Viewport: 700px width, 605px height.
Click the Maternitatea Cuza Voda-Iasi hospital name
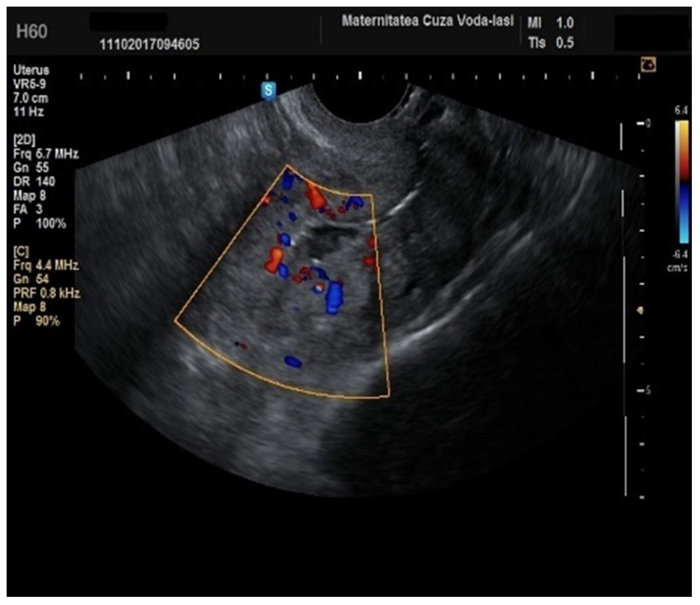click(x=427, y=21)
